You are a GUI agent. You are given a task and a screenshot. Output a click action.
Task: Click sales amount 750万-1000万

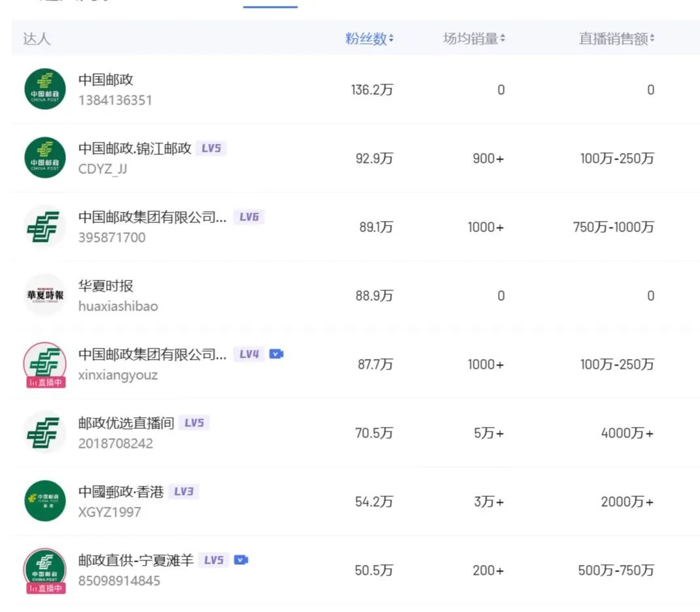(x=614, y=228)
